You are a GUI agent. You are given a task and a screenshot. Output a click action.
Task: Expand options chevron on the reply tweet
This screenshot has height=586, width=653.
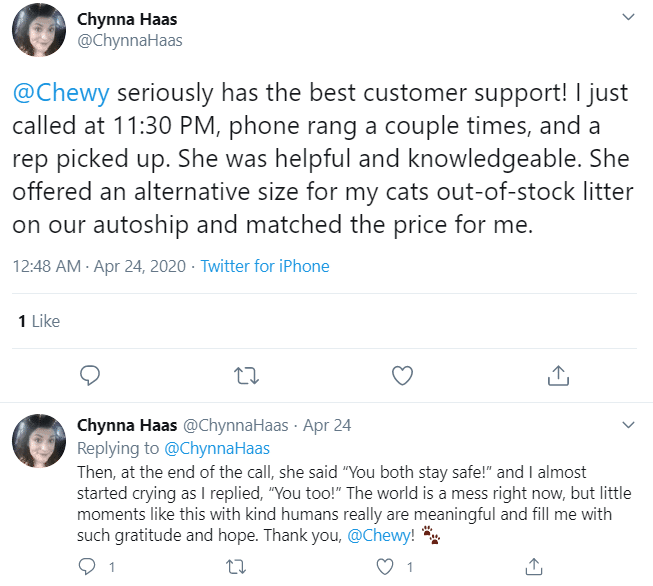click(x=628, y=425)
